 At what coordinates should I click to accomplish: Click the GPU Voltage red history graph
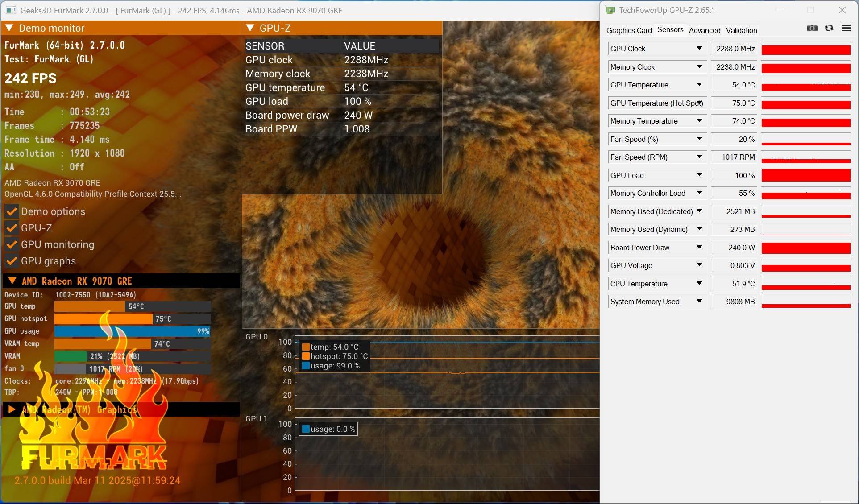806,265
